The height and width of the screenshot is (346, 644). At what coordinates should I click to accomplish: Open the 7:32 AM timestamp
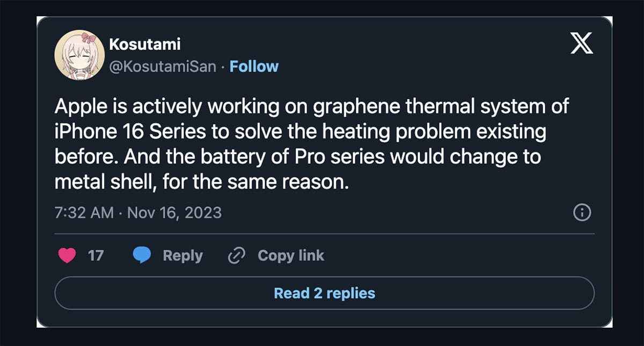point(84,213)
